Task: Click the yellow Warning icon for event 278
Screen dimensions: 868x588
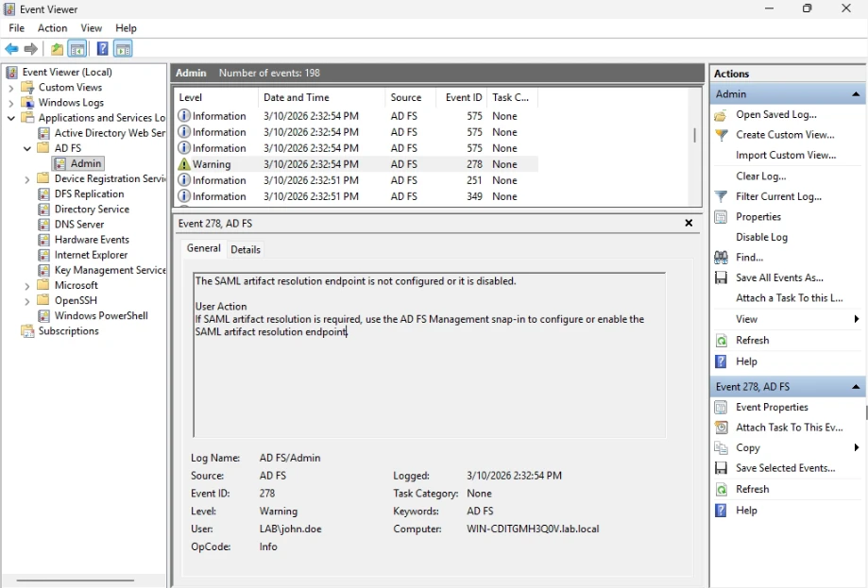Action: point(184,164)
